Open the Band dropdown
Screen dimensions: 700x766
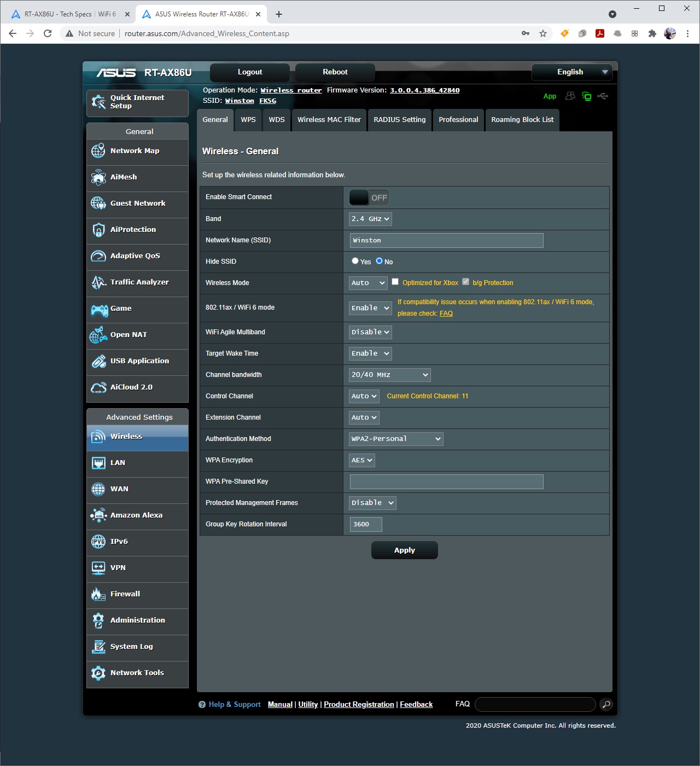(370, 219)
